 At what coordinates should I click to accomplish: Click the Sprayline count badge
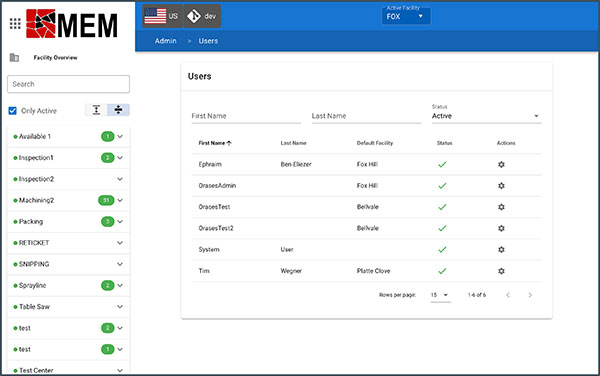pyautogui.click(x=108, y=285)
